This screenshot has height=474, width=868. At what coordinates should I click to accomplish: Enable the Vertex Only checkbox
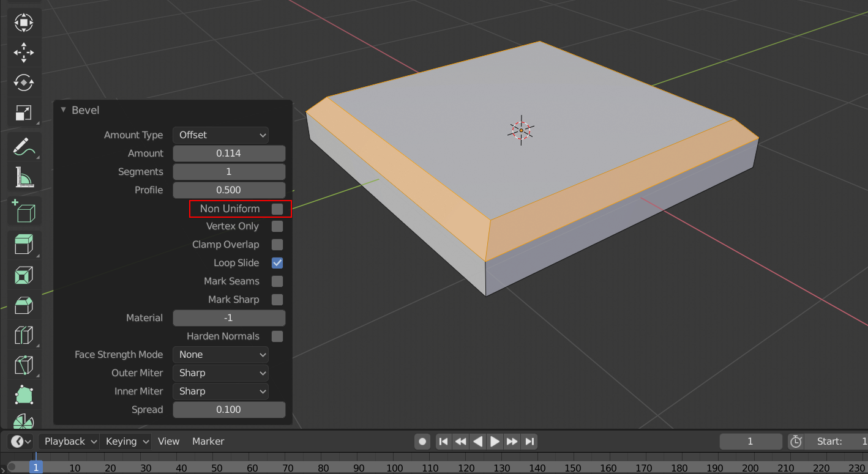pyautogui.click(x=277, y=226)
